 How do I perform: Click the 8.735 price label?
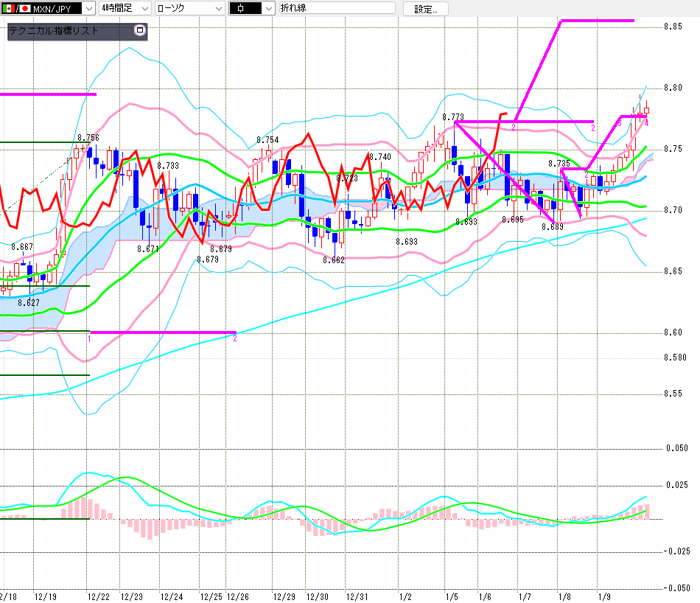[559, 163]
